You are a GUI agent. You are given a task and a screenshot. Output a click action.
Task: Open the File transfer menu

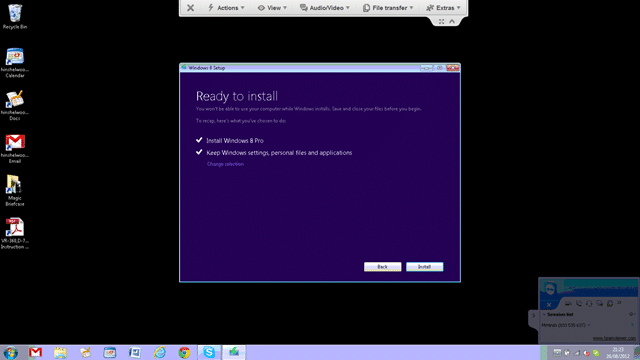coord(388,8)
